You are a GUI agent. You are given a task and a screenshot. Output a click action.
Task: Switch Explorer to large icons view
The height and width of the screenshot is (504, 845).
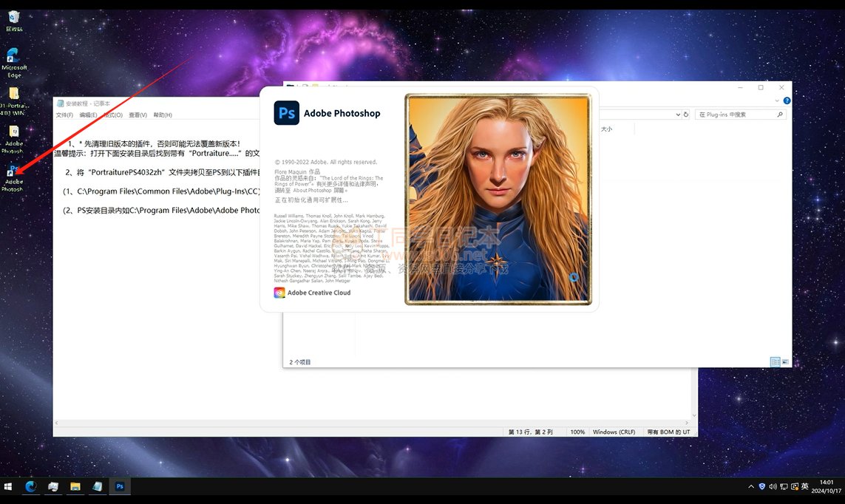pos(785,362)
